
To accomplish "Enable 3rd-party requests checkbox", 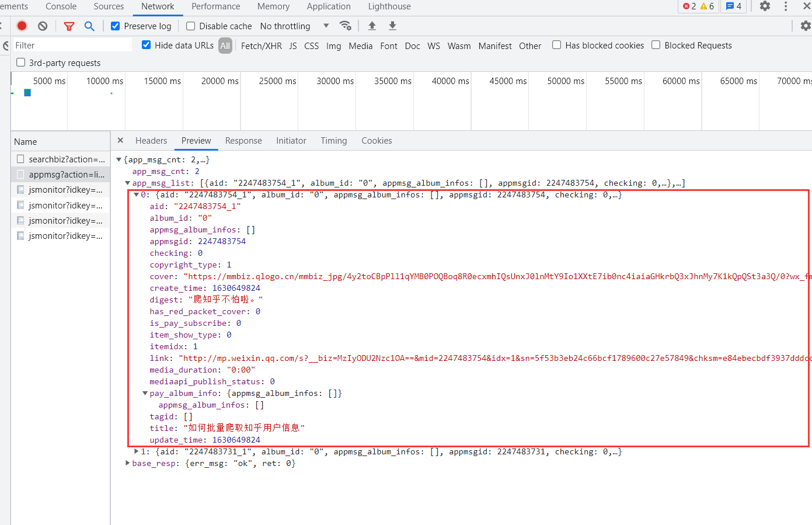I will (x=21, y=62).
